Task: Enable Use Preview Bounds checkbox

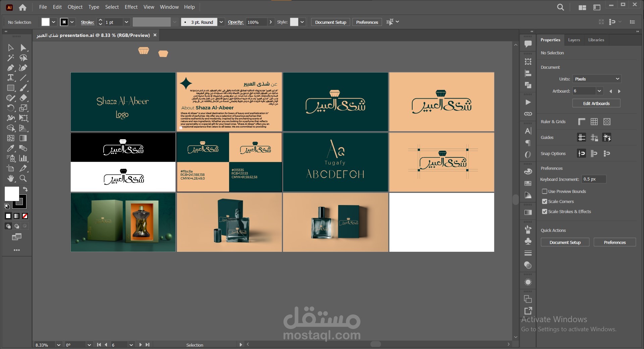Action: point(545,191)
